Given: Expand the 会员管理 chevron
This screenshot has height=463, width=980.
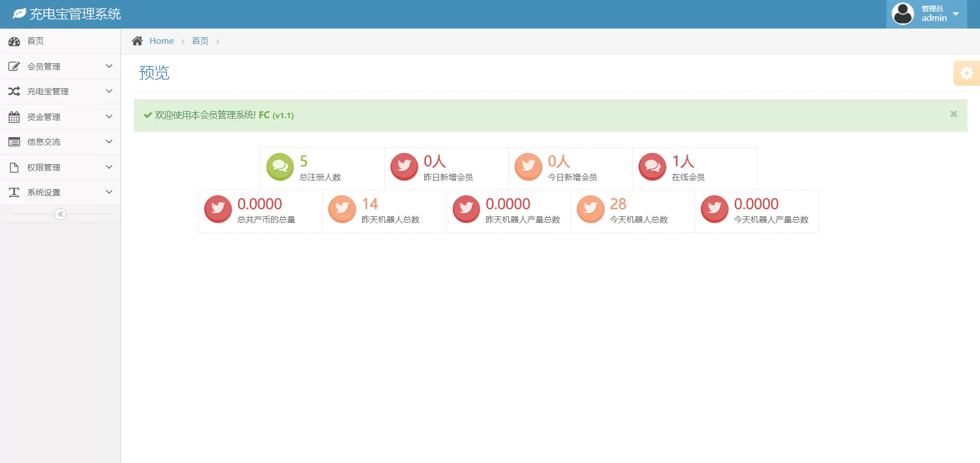Looking at the screenshot, I should pyautogui.click(x=109, y=66).
